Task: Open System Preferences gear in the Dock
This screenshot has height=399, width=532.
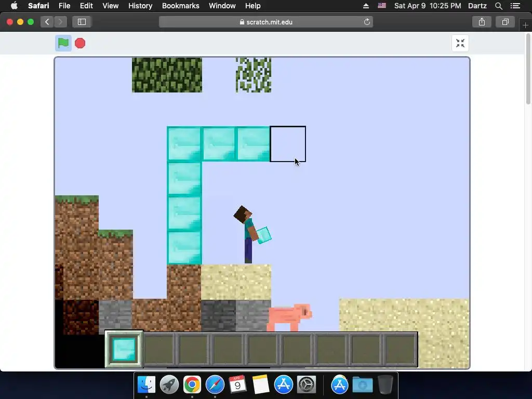Action: coord(307,384)
